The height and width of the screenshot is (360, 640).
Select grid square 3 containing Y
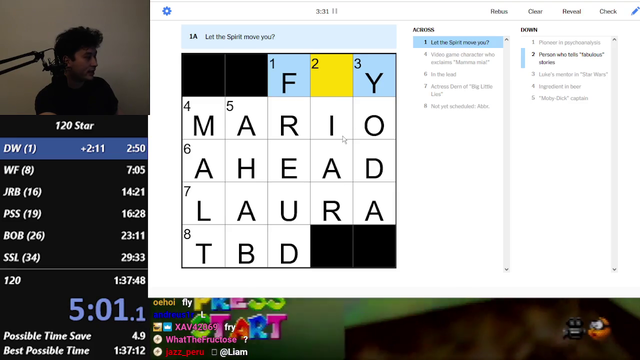[x=374, y=76]
